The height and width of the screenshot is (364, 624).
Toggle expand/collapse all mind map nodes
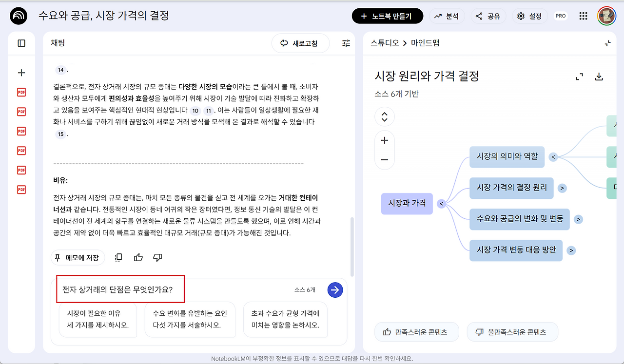pyautogui.click(x=385, y=117)
